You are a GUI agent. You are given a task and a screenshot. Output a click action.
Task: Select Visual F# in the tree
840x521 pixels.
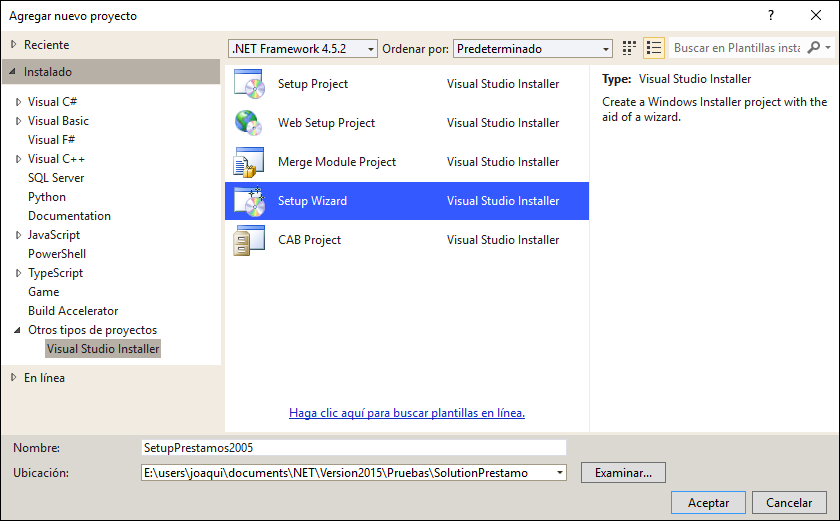click(x=51, y=140)
